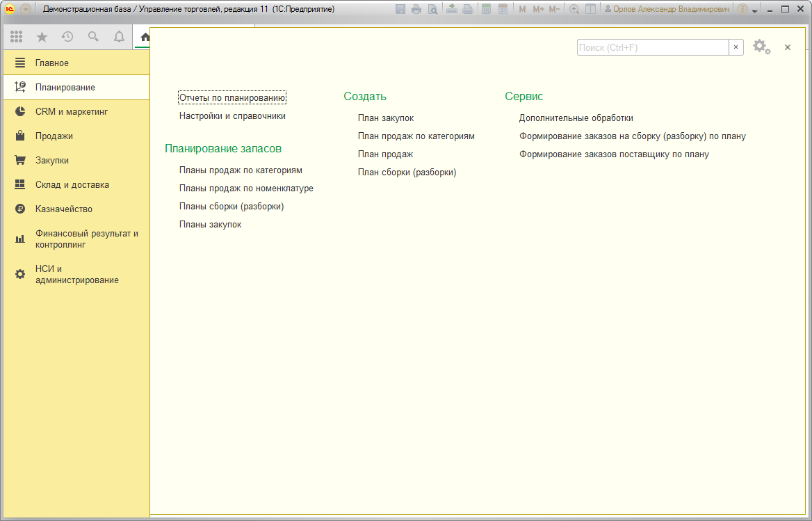Open the history clock icon
Image resolution: width=812 pixels, height=521 pixels.
tap(67, 36)
